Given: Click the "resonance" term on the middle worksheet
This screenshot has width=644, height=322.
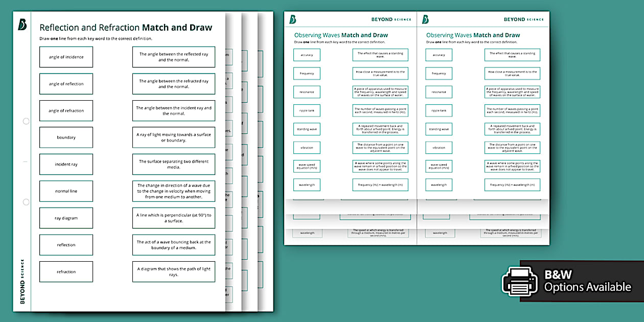Looking at the screenshot, I should pos(307,92).
